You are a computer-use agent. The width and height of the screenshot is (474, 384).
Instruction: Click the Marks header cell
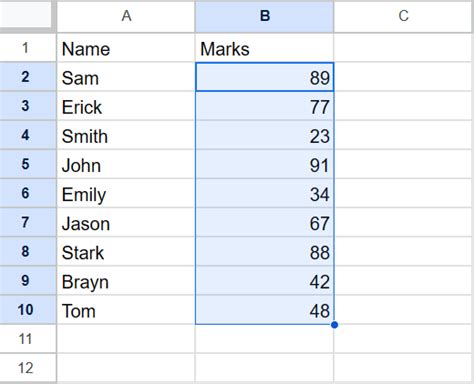coord(264,48)
